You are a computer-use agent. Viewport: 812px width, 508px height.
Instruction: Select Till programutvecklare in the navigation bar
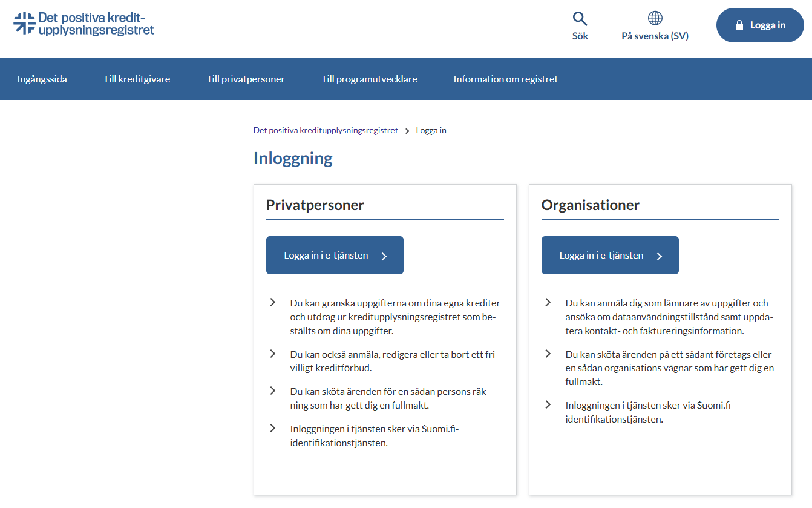coord(369,79)
